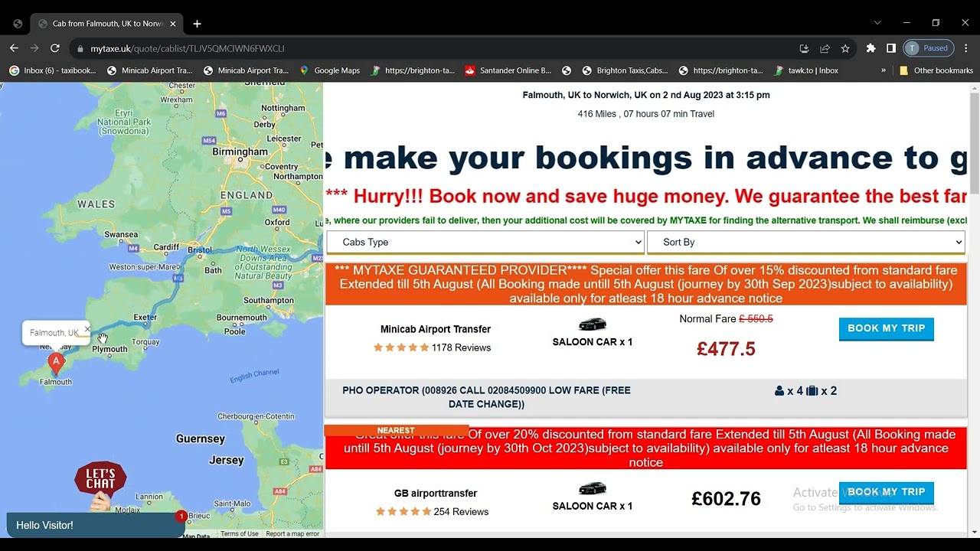The width and height of the screenshot is (980, 551).
Task: Click the Falmouth to Norwich trip heading
Action: coord(646,96)
